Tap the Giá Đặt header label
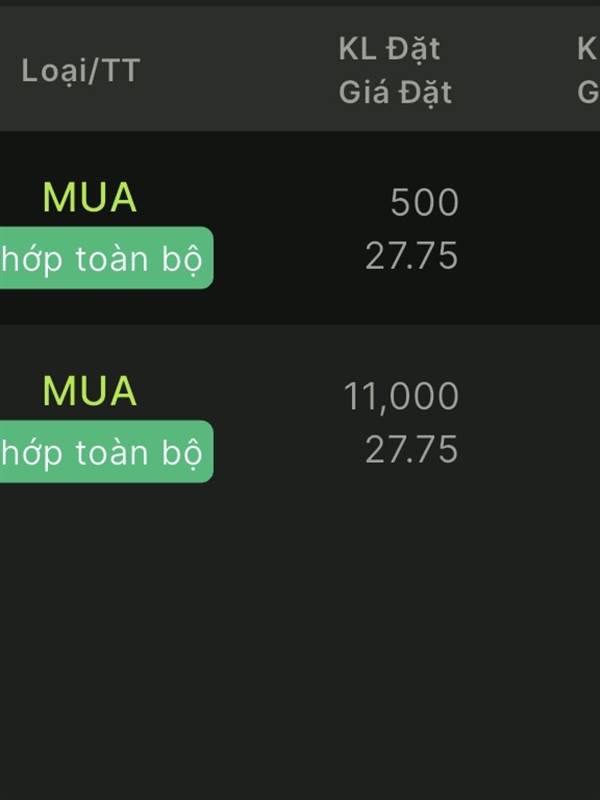The height and width of the screenshot is (800, 600). 395,93
